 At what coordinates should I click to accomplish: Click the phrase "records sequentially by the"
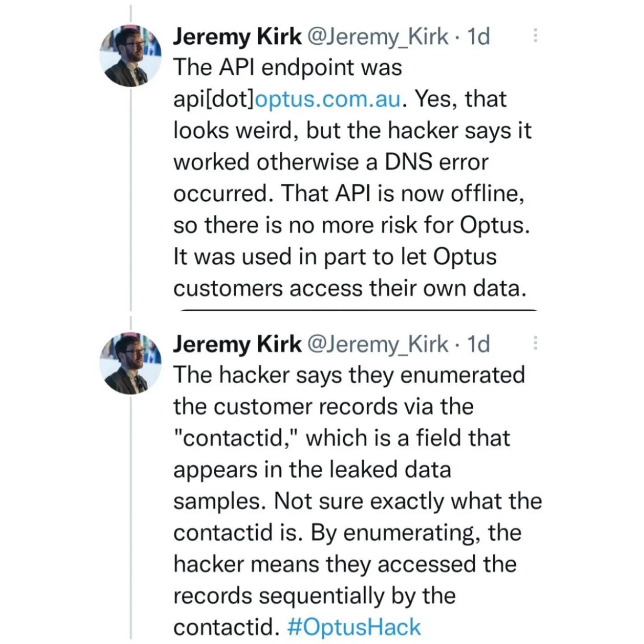(314, 596)
